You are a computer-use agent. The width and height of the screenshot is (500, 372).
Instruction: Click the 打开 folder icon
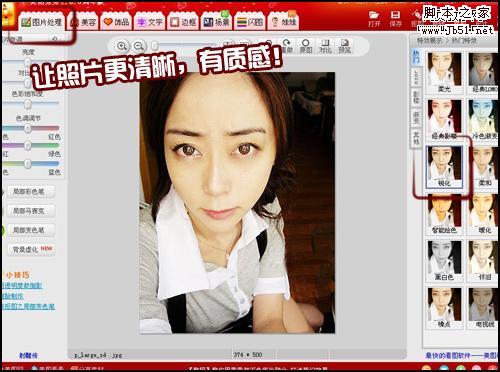pyautogui.click(x=374, y=19)
